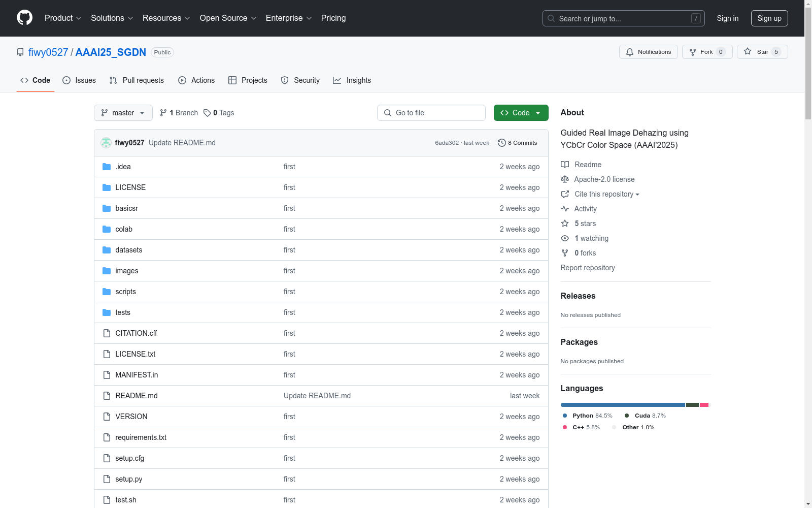Image resolution: width=812 pixels, height=508 pixels.
Task: Click the Search or jump to field
Action: point(624,18)
